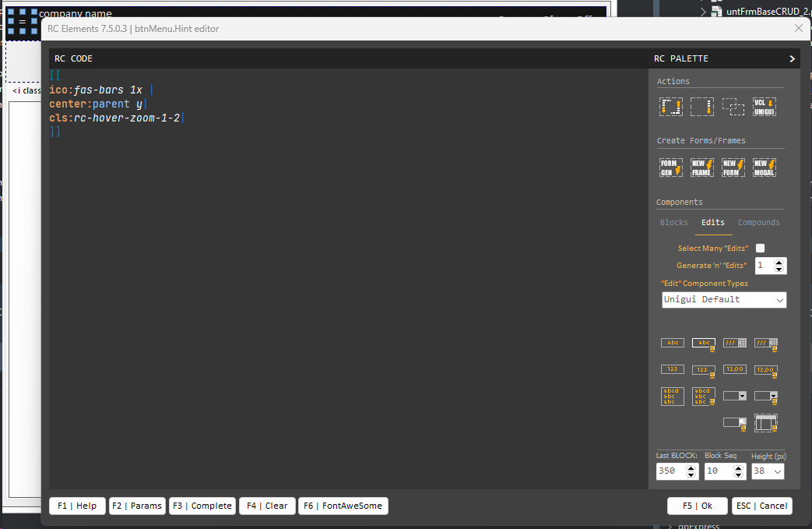Viewport: 812px width, 529px height.
Task: Click the NEW MODAL icon
Action: click(x=765, y=168)
